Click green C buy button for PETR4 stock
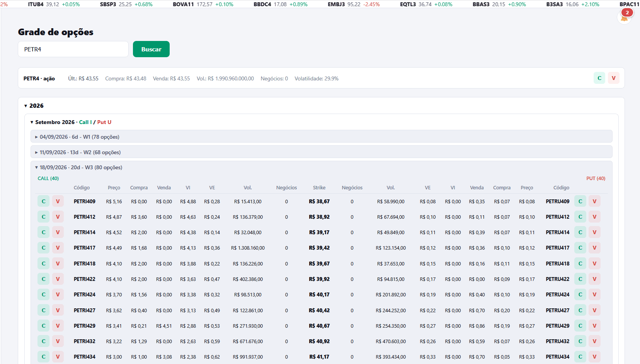This screenshot has width=640, height=364. [x=599, y=78]
